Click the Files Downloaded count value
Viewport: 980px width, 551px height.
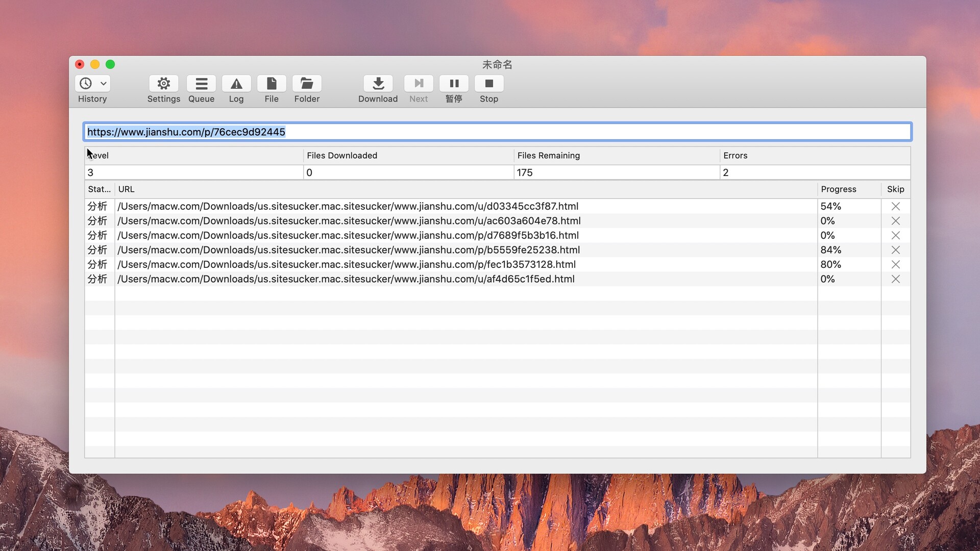pos(310,172)
